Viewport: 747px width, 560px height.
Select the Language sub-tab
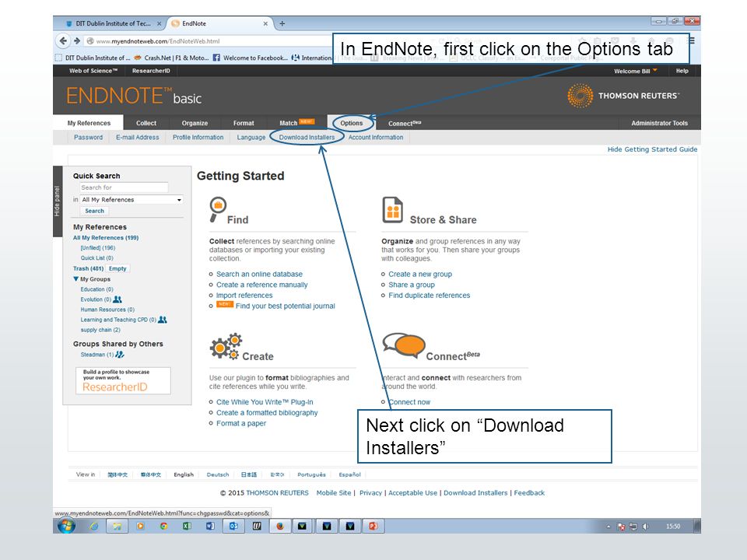point(251,137)
